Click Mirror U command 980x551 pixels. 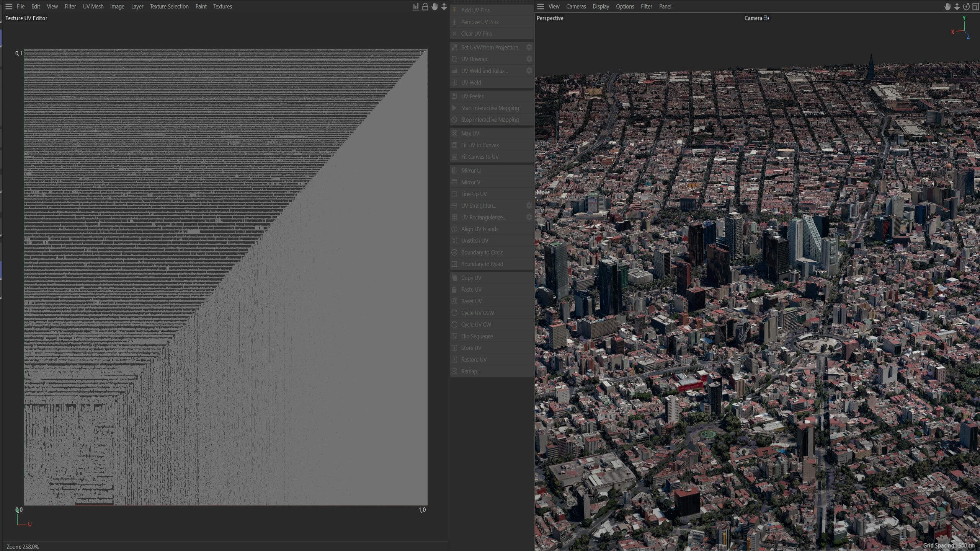(492, 171)
